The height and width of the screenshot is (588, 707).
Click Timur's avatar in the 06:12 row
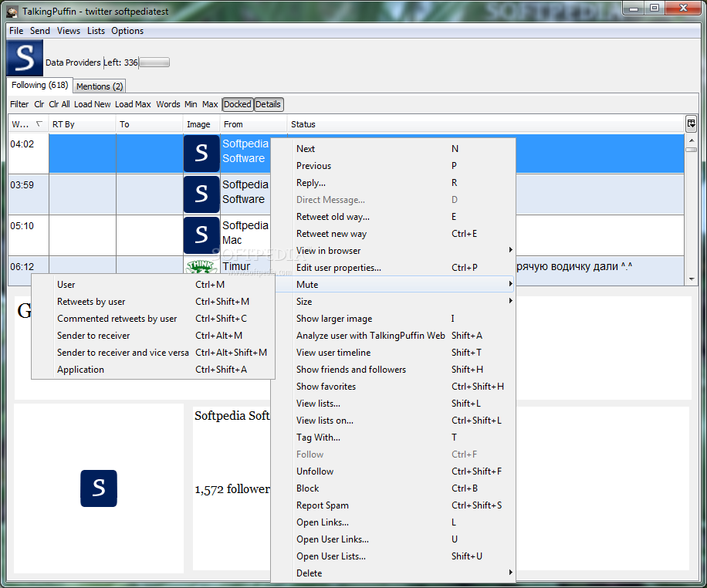(x=201, y=266)
